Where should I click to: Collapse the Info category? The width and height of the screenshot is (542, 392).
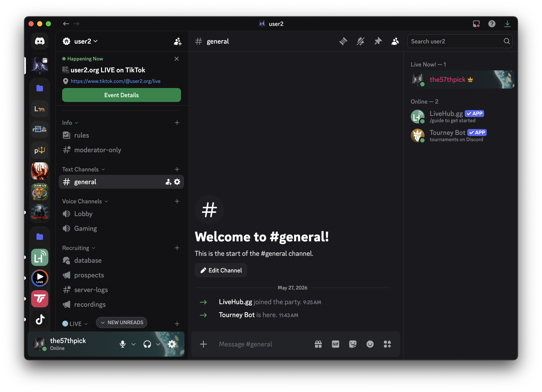(70, 123)
